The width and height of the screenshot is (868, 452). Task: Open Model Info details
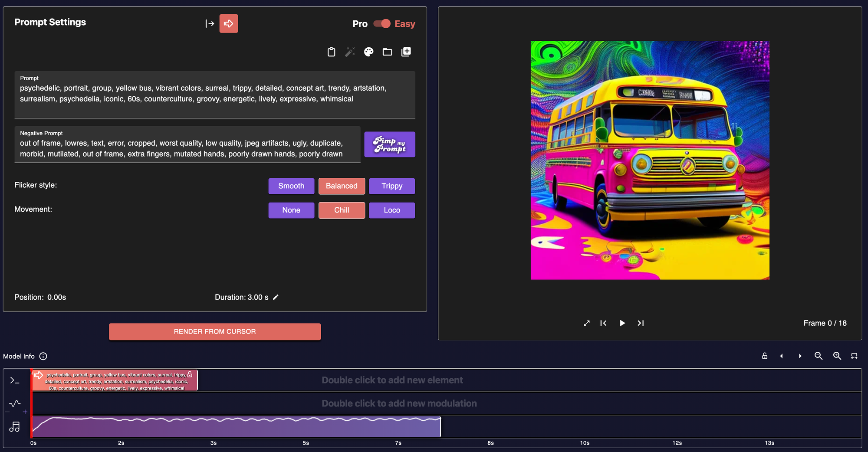coord(43,356)
